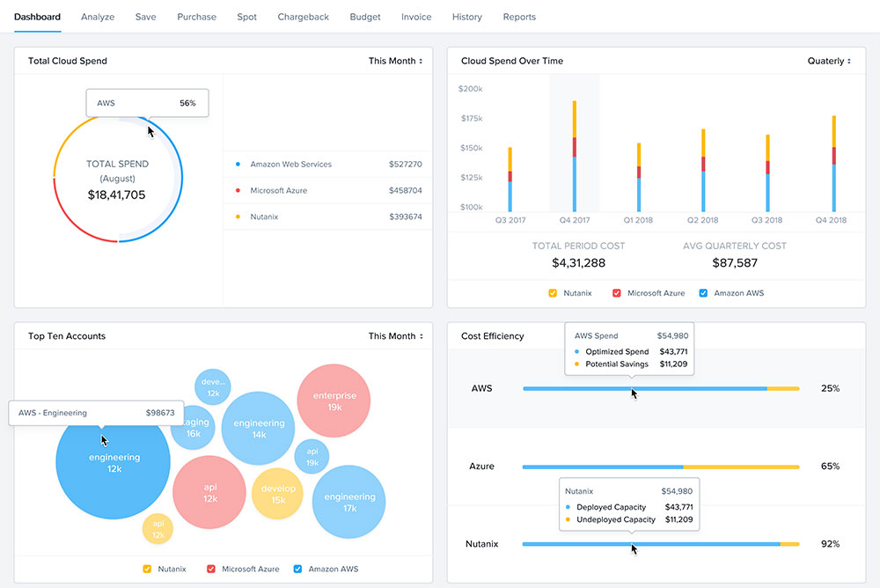Expand This Month dropdown in Total Cloud Spend
The height and width of the screenshot is (588, 880).
pos(395,62)
